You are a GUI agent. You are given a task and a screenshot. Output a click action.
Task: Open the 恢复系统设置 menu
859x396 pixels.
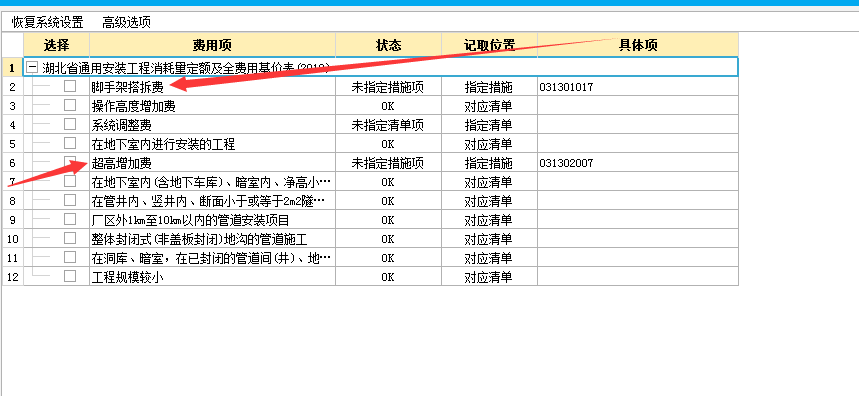(x=48, y=22)
